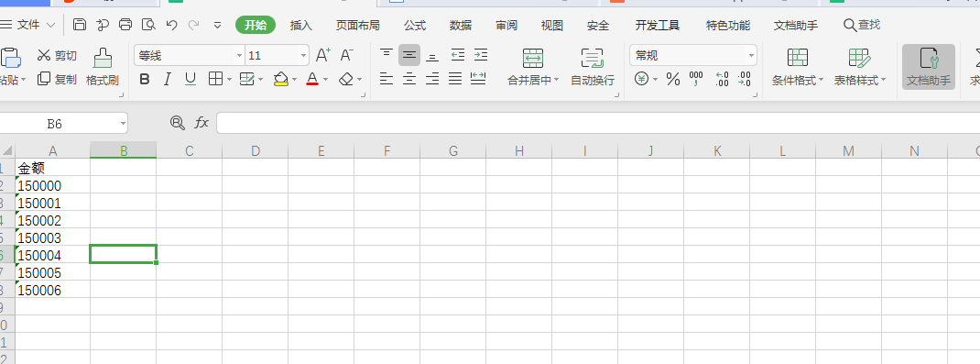Screen dimensions: 980x364
Task: Click the Percent style icon
Action: tap(673, 80)
